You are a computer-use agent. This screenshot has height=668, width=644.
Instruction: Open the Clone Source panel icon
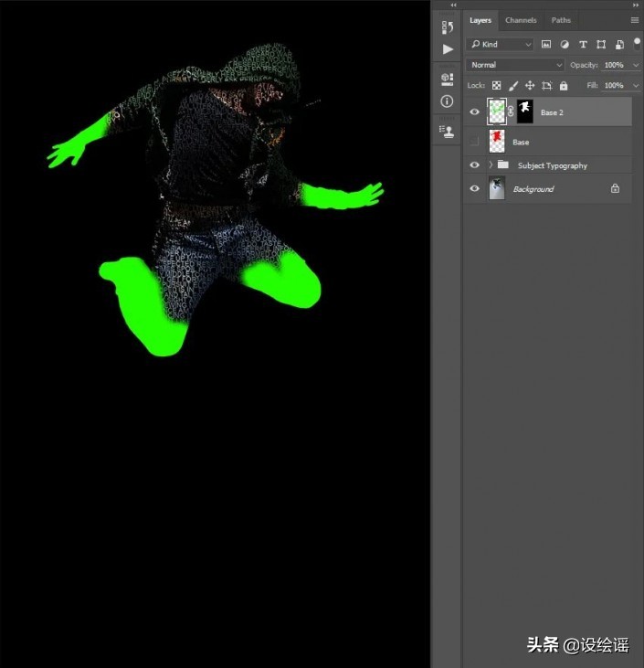coord(447,132)
